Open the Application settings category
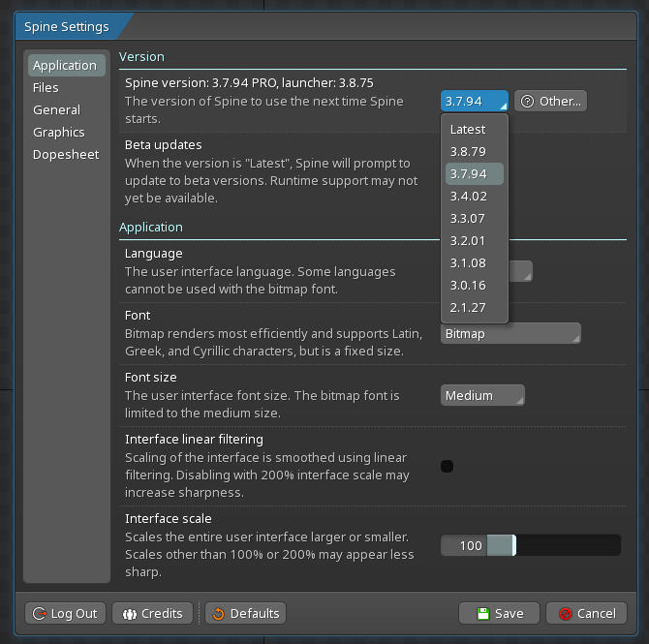 point(67,66)
